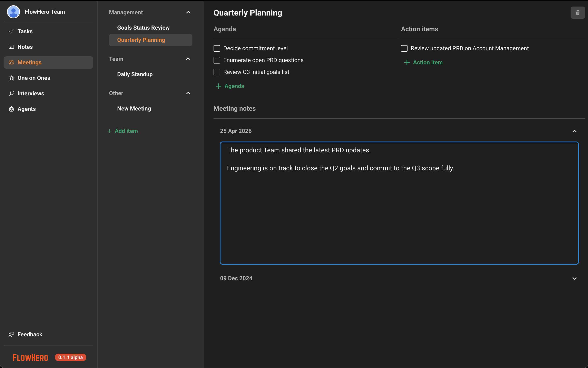Click the Notes icon in sidebar

coord(11,47)
